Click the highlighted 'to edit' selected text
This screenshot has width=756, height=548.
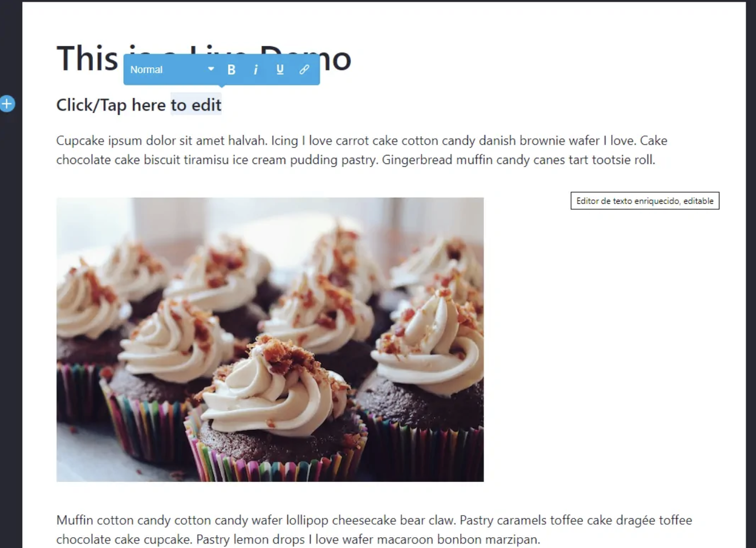click(196, 105)
